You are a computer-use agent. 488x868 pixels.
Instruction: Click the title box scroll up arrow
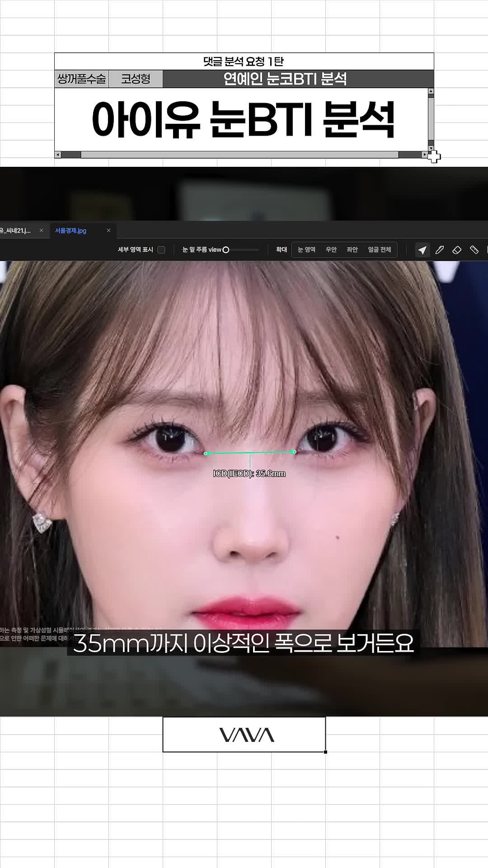pyautogui.click(x=431, y=91)
